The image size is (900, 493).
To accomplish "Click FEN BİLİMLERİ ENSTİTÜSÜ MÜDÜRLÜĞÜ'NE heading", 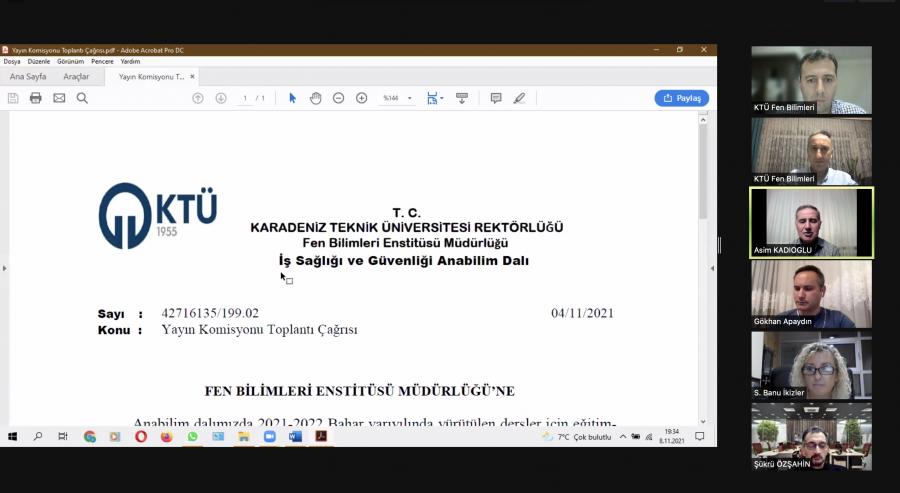I will pyautogui.click(x=360, y=391).
